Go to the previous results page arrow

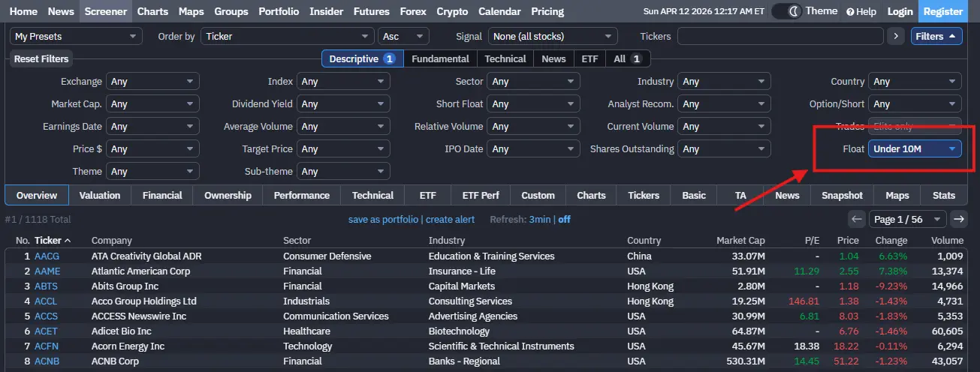coord(857,219)
